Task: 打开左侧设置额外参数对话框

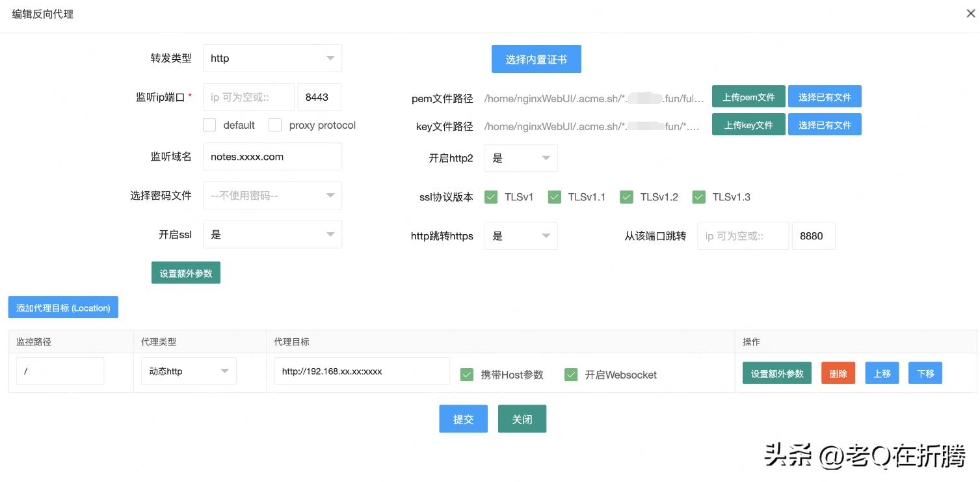Action: (x=185, y=273)
